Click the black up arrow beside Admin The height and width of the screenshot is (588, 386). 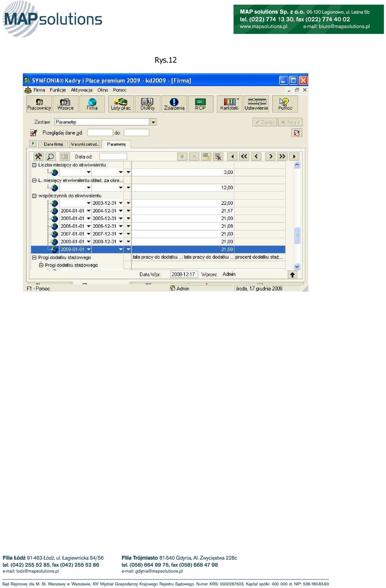(292, 274)
